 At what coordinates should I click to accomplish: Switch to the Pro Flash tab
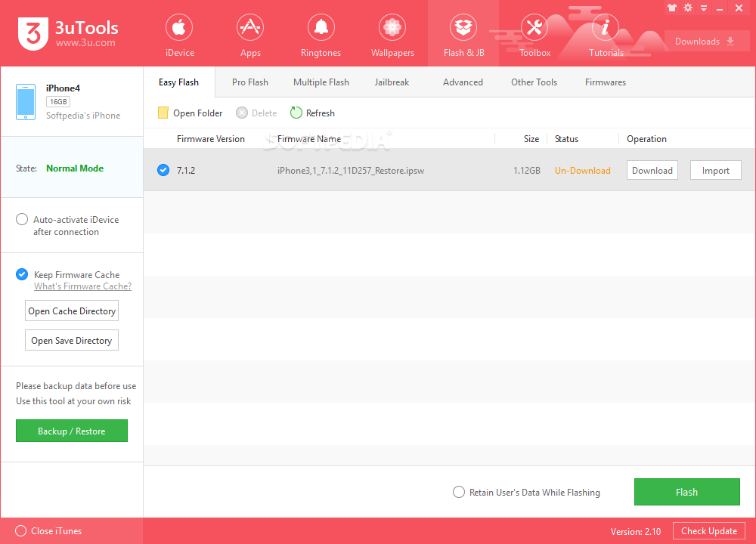click(x=249, y=82)
